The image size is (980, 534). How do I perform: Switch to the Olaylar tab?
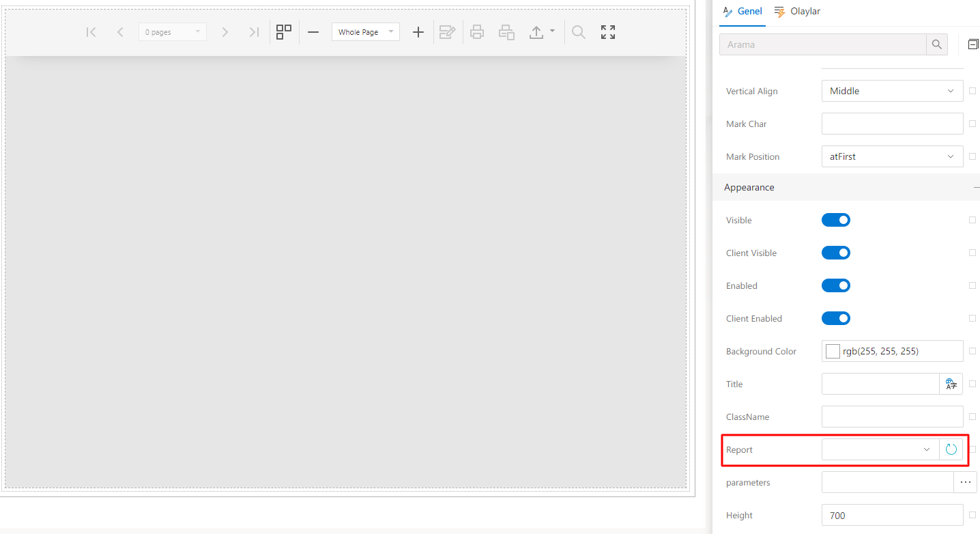[797, 12]
